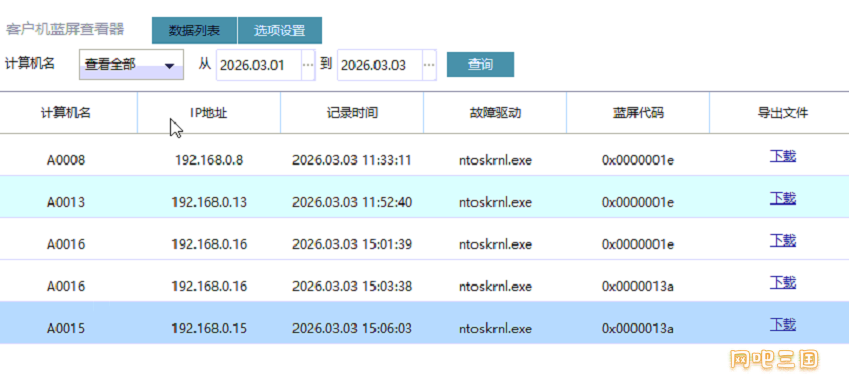Download the 15:01:39 record file
Viewport: 849px width, 384px height.
point(783,241)
